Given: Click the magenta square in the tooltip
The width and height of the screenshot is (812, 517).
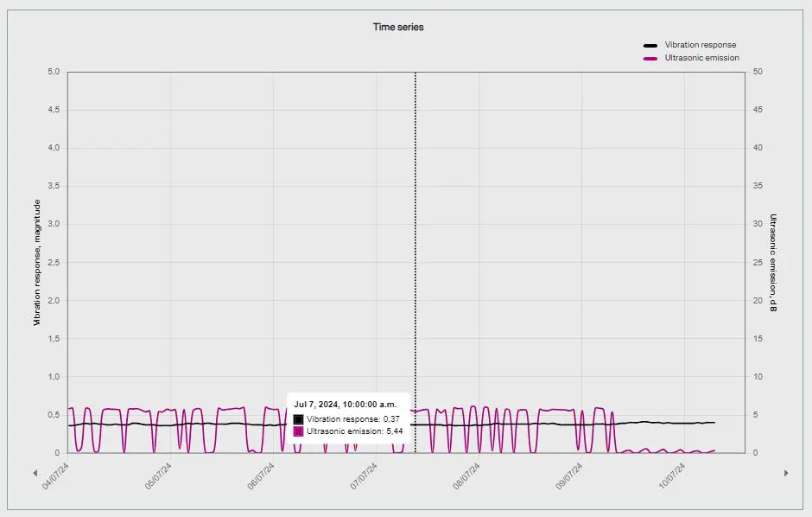Looking at the screenshot, I should click(299, 431).
